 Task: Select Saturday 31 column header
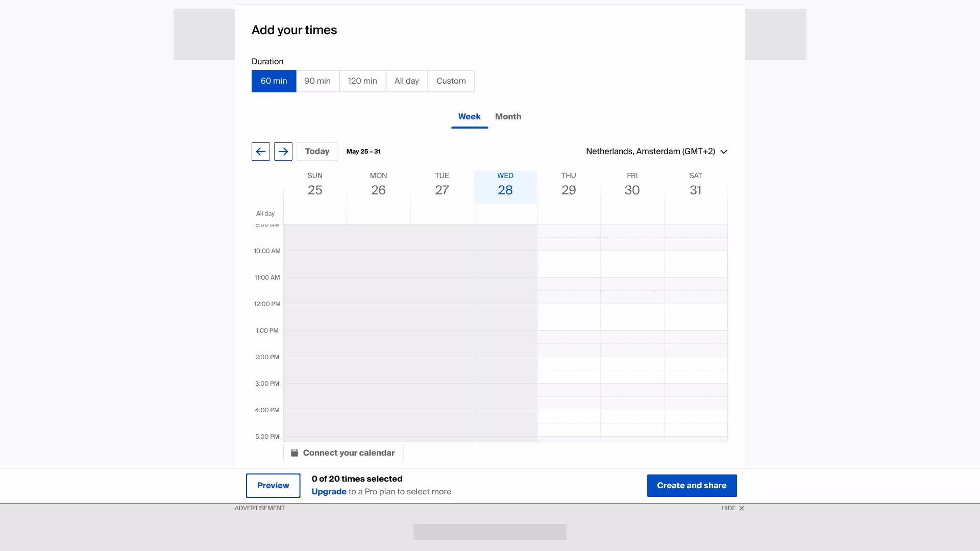coord(695,186)
